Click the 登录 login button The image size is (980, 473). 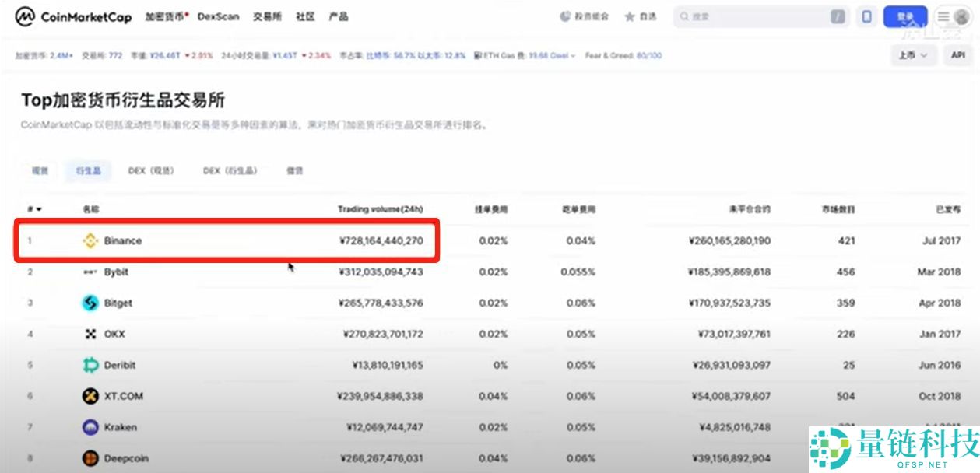pos(906,16)
